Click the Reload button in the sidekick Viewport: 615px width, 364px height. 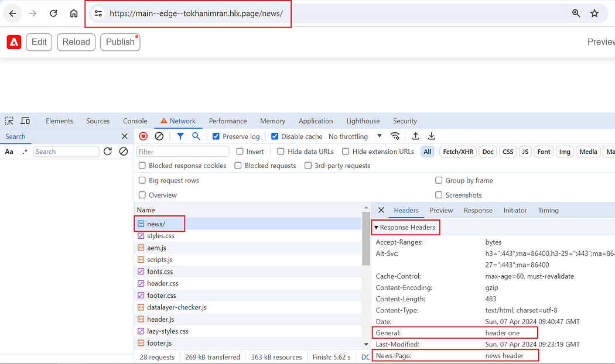tap(76, 42)
